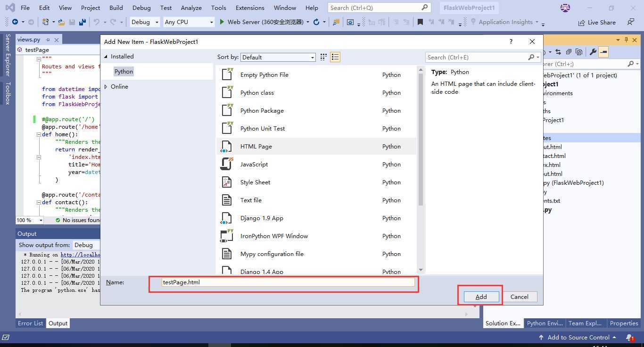Image resolution: width=644 pixels, height=347 pixels.
Task: Select the Django 1.9 App template icon
Action: [x=227, y=218]
